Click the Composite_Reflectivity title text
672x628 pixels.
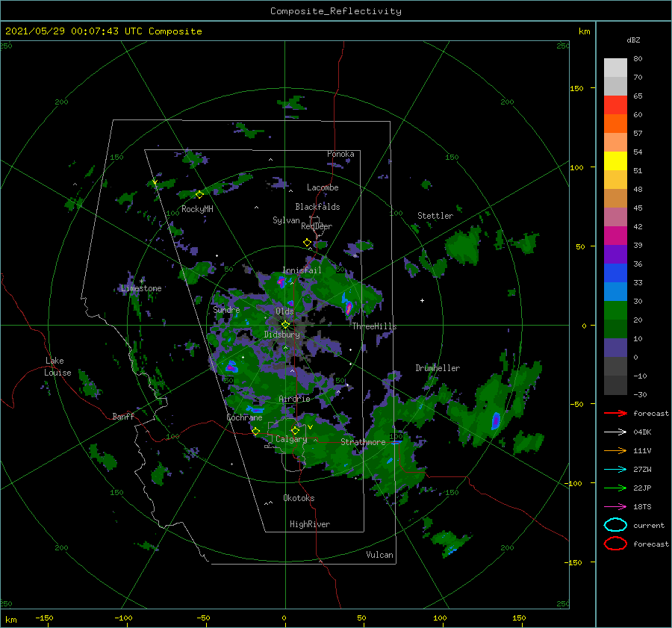tap(335, 11)
